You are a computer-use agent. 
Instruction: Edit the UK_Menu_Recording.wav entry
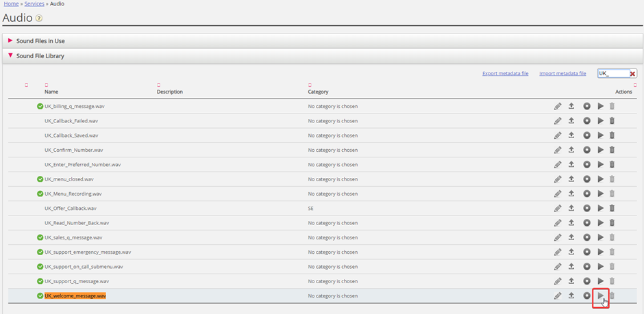coord(558,194)
